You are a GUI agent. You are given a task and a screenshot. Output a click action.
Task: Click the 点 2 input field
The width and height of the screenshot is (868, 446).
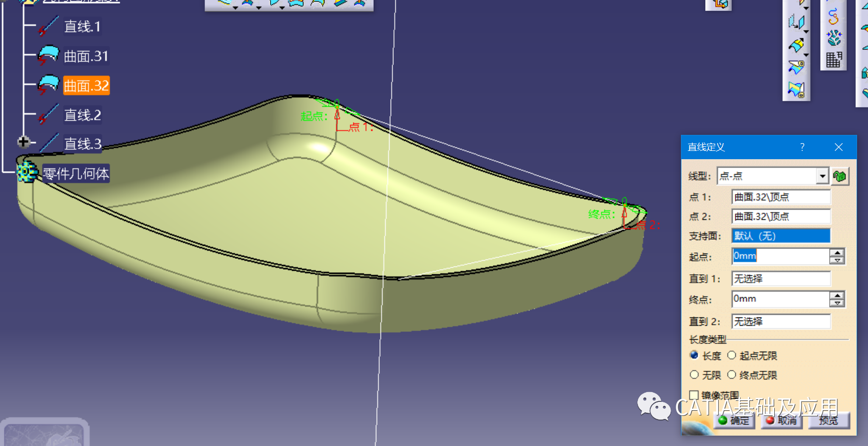pos(781,216)
